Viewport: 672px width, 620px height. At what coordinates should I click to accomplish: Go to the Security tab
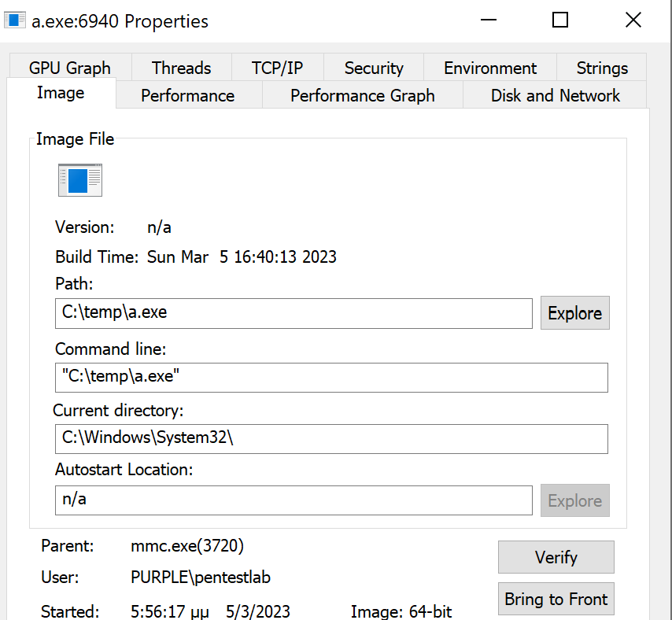[374, 68]
